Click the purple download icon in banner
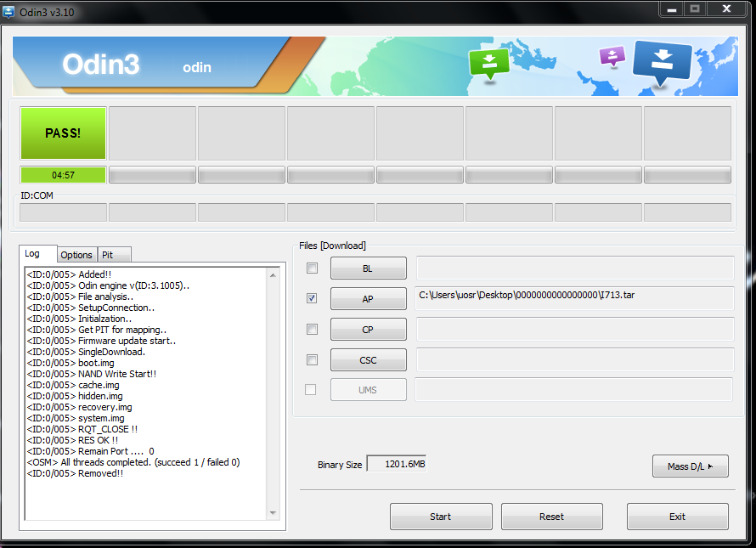Image resolution: width=756 pixels, height=548 pixels. [612, 56]
